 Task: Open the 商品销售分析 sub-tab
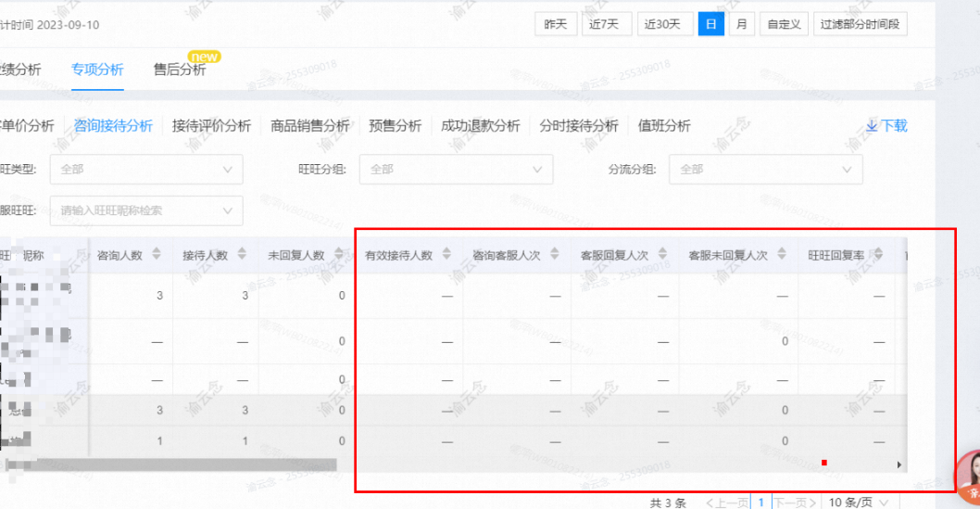tap(309, 126)
